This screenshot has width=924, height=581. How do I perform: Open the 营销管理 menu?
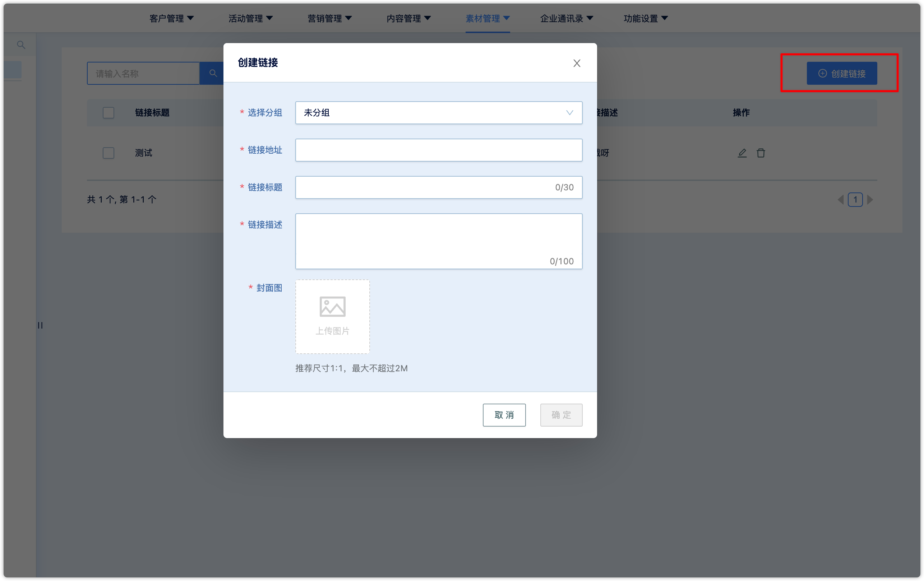(x=330, y=18)
